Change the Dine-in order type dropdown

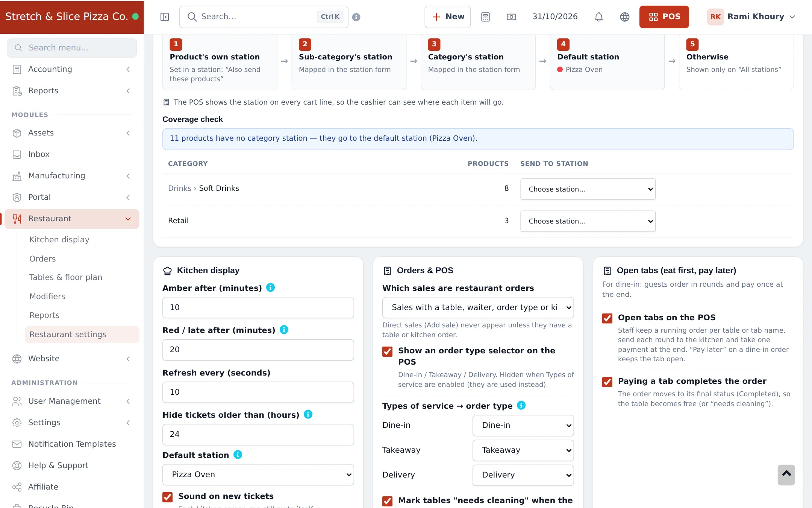523,425
